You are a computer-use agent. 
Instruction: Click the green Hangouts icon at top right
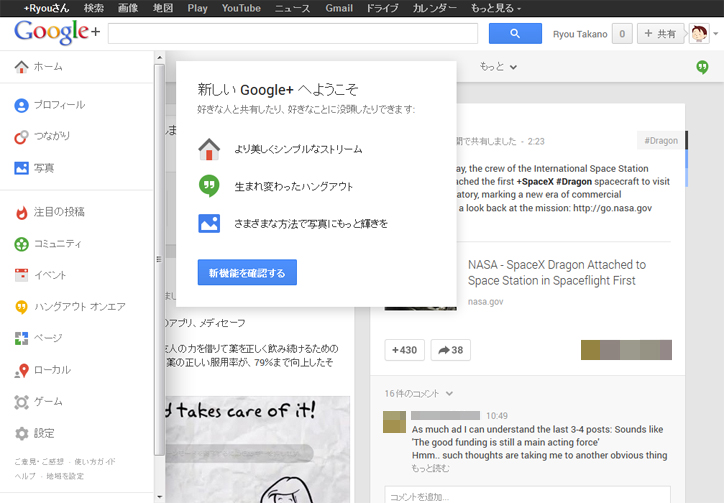click(702, 67)
